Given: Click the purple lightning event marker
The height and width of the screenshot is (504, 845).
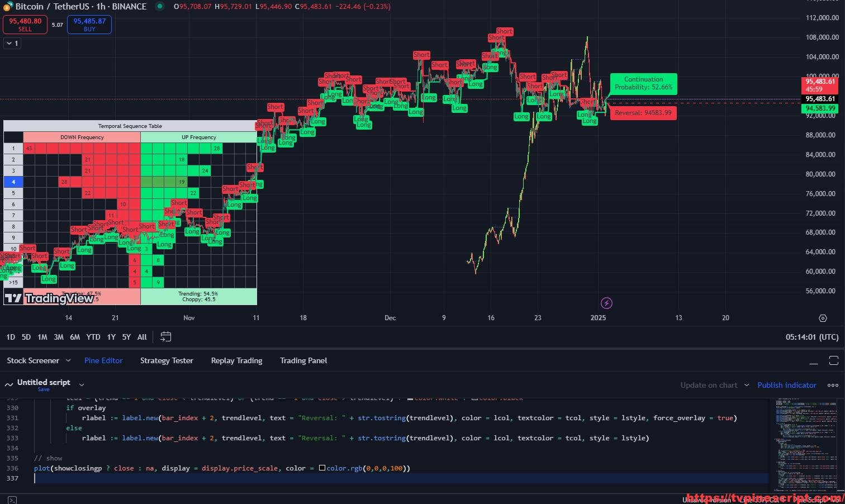Looking at the screenshot, I should (606, 303).
